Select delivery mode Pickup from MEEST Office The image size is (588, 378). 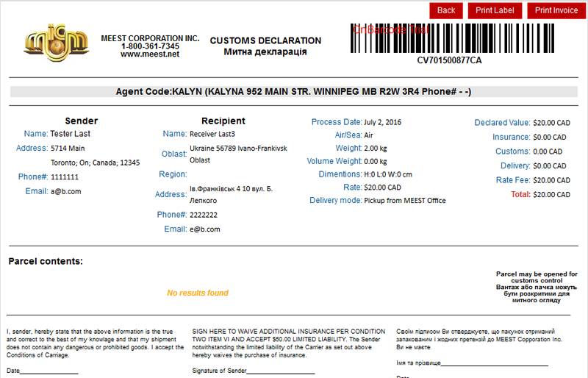[405, 201]
